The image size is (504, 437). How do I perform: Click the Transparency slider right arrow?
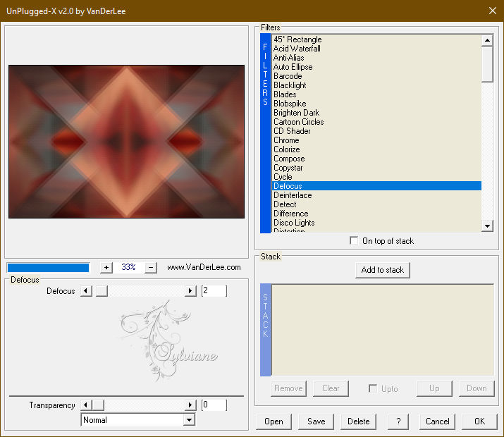tap(190, 405)
